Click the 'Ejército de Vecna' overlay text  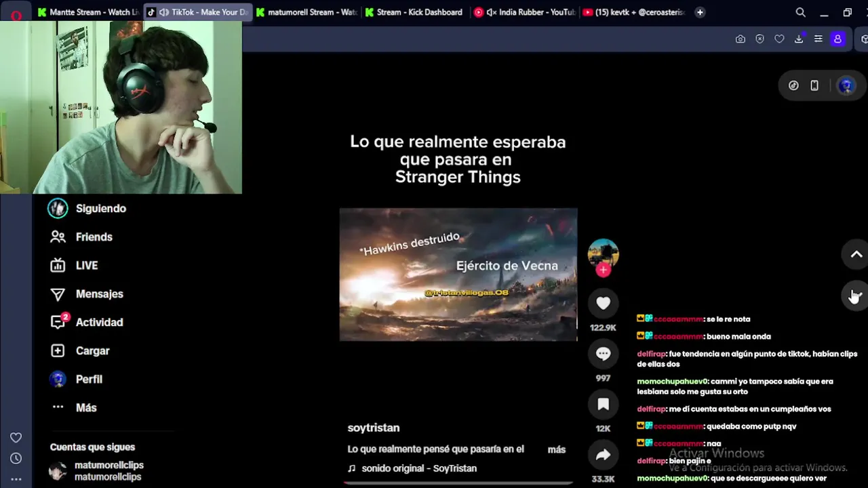(x=507, y=266)
